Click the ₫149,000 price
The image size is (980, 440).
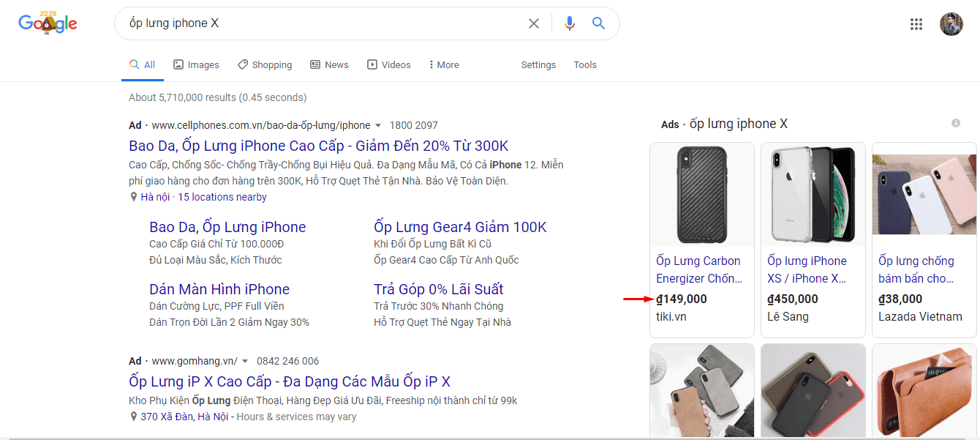pos(682,299)
